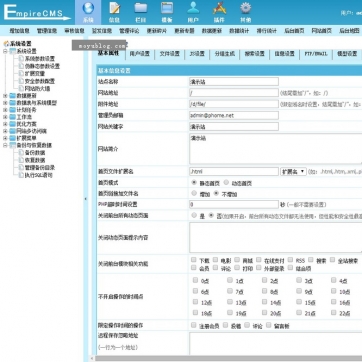Click the page icon beside 管理备份目录
The height and width of the screenshot is (362, 362).
click(21, 168)
